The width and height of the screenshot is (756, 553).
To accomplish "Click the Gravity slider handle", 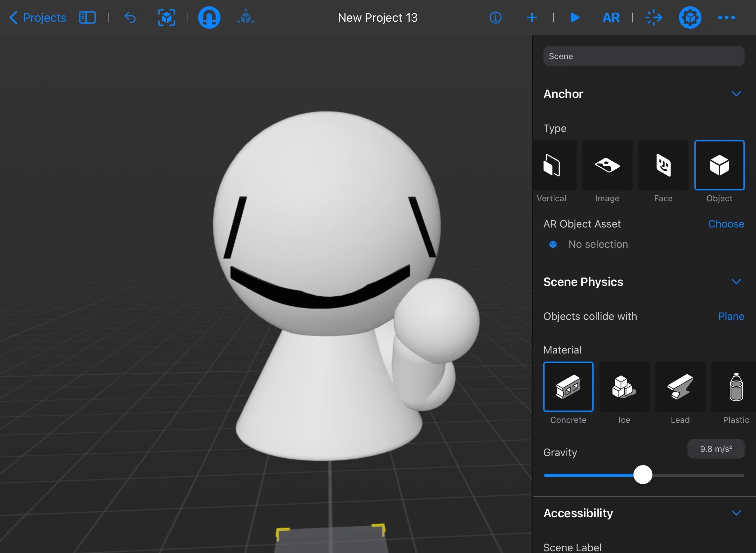I will point(643,475).
